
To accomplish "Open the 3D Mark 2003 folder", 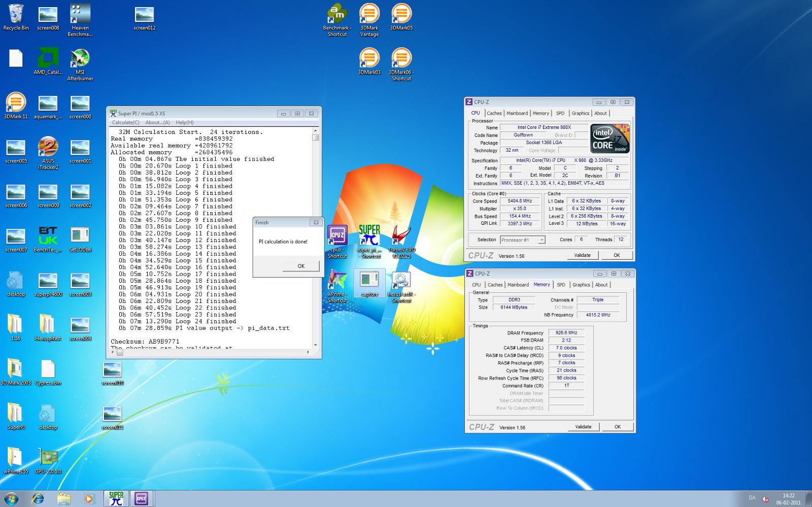I will pos(16,372).
